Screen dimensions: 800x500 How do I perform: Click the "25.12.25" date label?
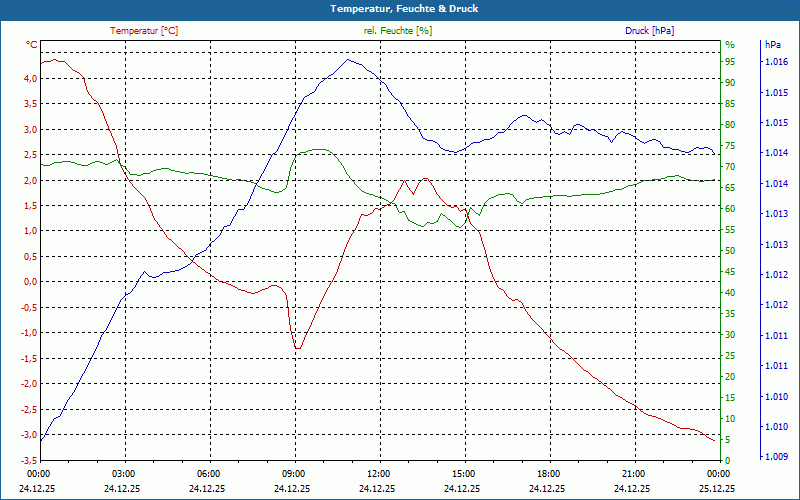coord(717,489)
